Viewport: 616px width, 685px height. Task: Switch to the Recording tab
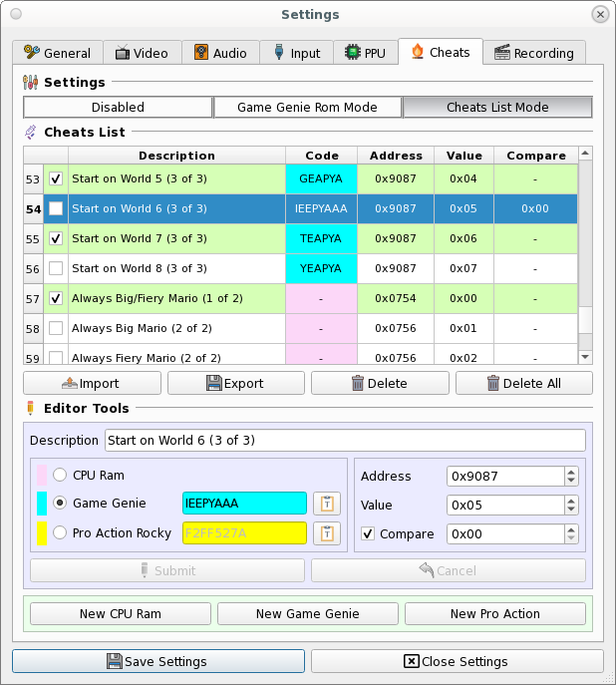[534, 53]
